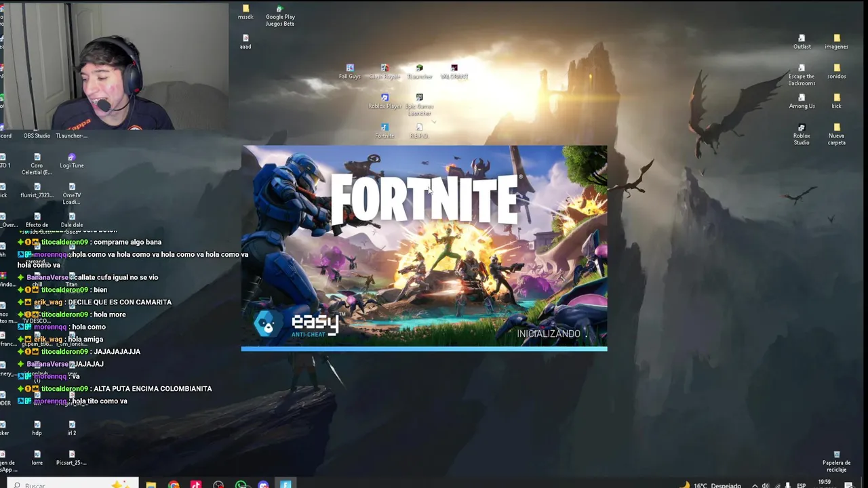The height and width of the screenshot is (488, 868).
Task: Open the imagenes folder
Action: [x=836, y=42]
